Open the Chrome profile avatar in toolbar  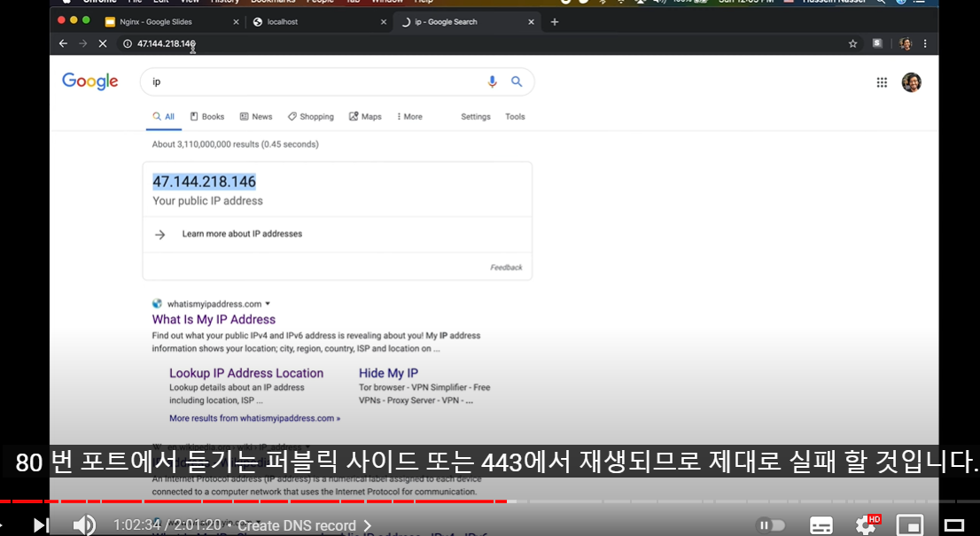906,43
